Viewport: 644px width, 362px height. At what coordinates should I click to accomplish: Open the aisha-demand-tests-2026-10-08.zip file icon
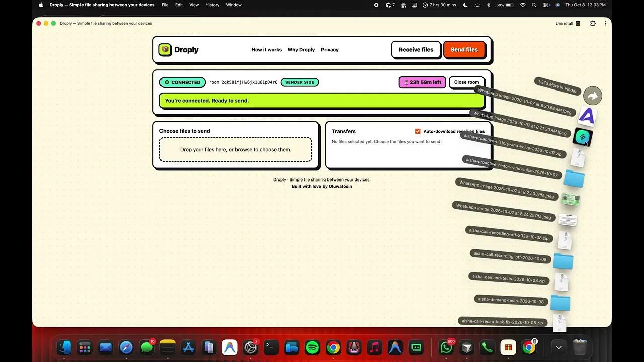pos(561,282)
